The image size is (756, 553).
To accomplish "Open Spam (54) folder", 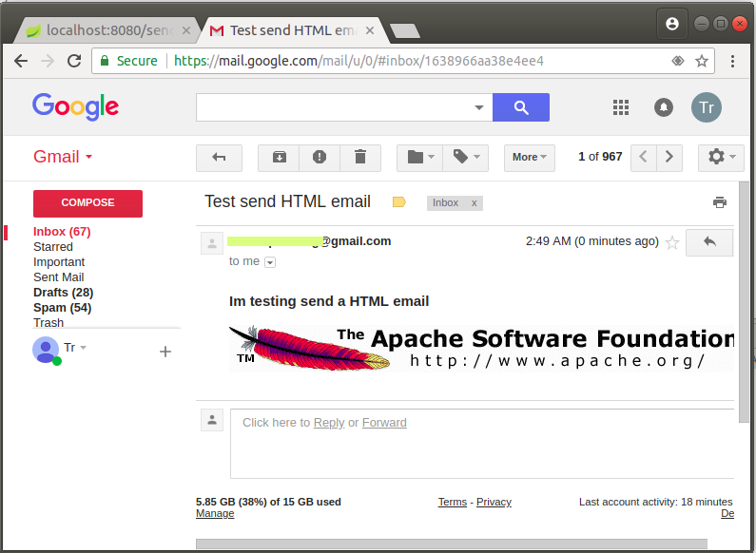I will 62,308.
